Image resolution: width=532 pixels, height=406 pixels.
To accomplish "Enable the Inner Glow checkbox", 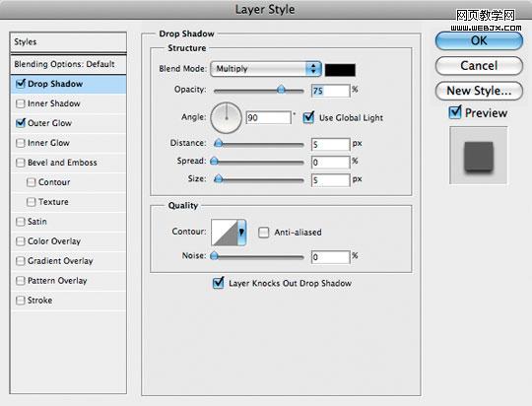I will pos(21,143).
